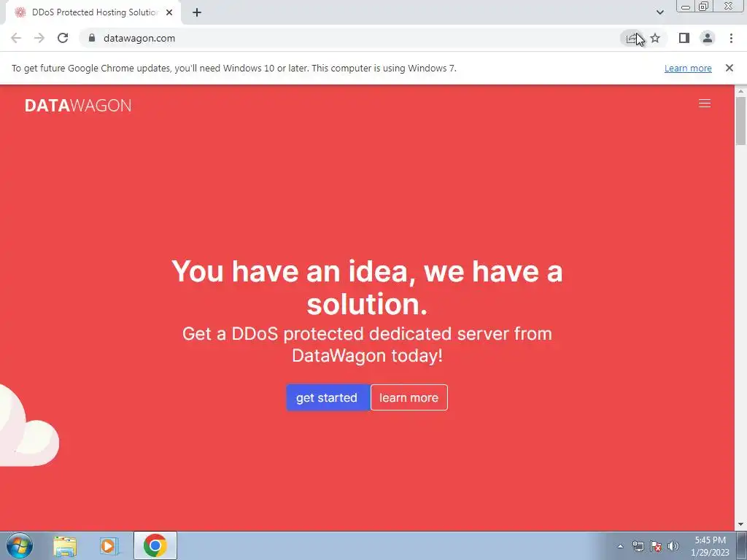Viewport: 747px width, 560px height.
Task: Open the Chrome side panel
Action: point(684,38)
